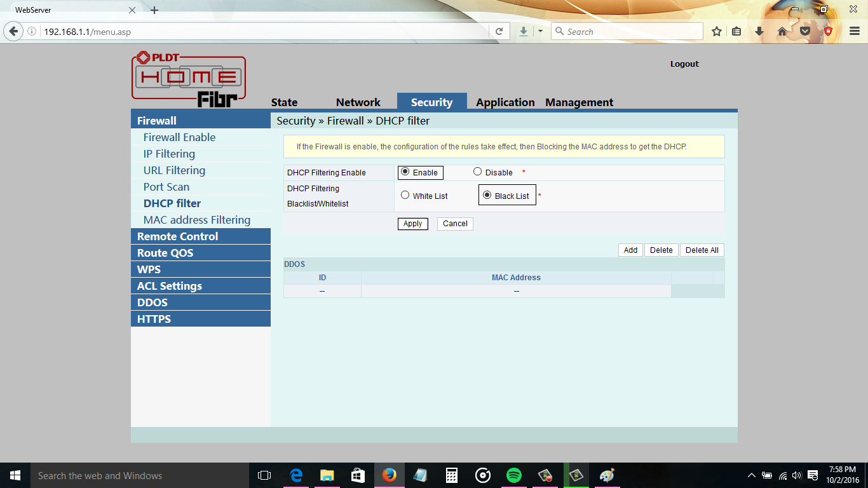Open the Pocket save icon

click(806, 30)
